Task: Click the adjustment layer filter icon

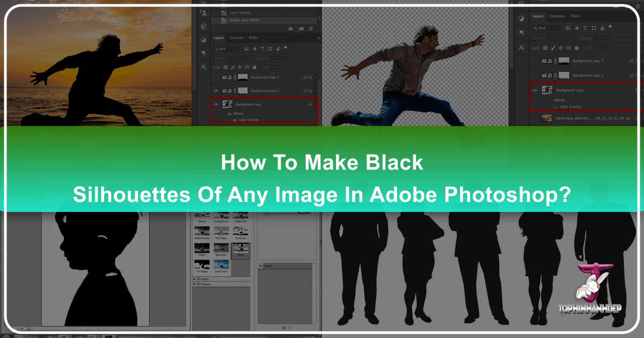Action: click(254, 49)
